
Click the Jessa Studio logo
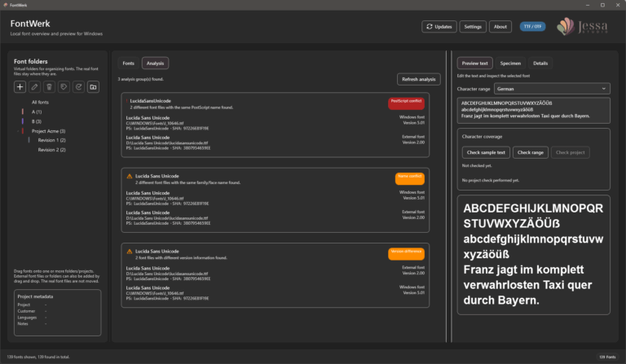583,26
